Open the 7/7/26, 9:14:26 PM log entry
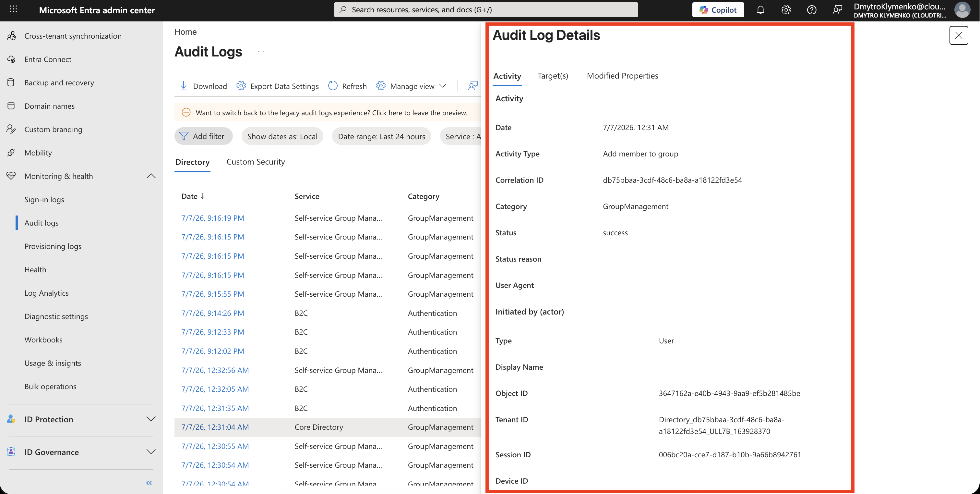 (x=213, y=313)
